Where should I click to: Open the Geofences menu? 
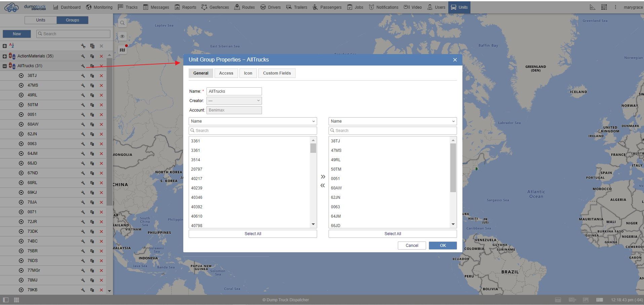(x=215, y=7)
